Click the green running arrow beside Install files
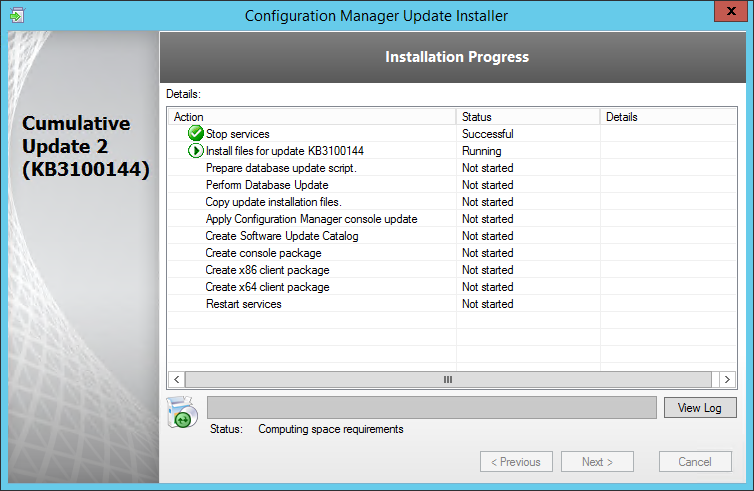The image size is (754, 491). (x=195, y=151)
